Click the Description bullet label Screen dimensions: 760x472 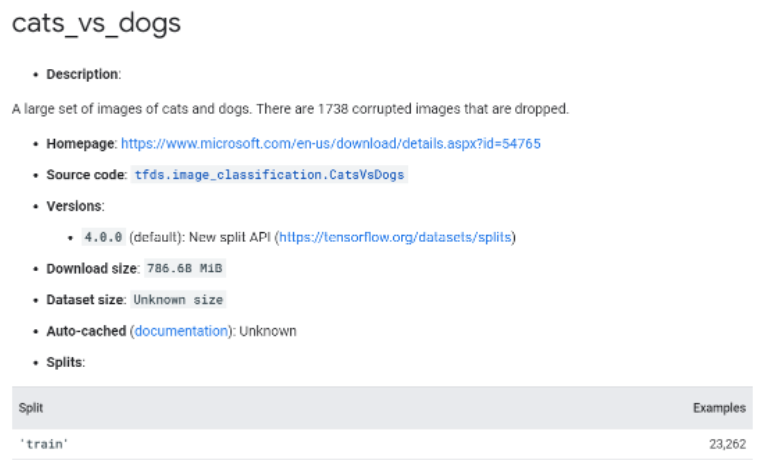coord(83,74)
